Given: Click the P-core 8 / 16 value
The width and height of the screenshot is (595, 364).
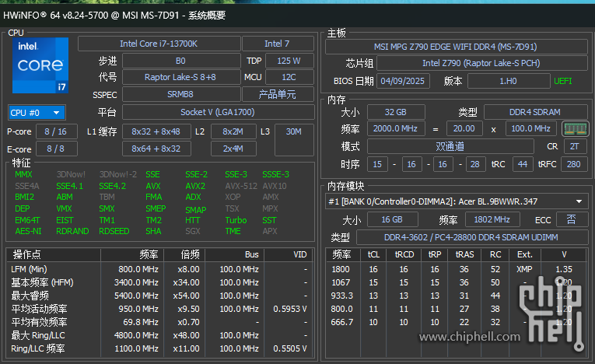Looking at the screenshot, I should coord(56,131).
